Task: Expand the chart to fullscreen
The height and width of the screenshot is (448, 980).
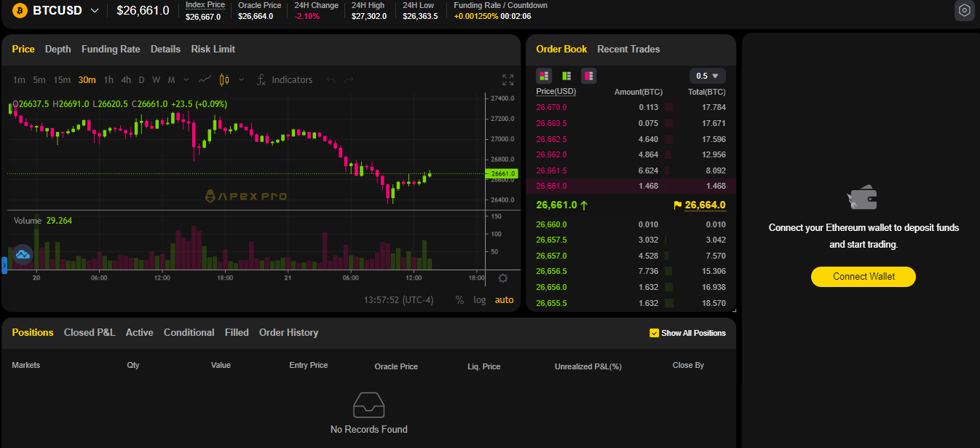Action: tap(508, 79)
